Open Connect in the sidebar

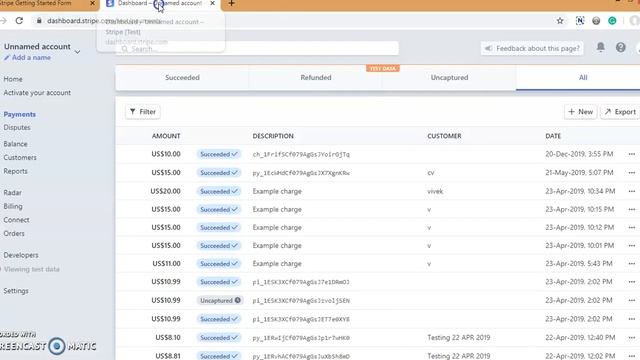(16, 220)
